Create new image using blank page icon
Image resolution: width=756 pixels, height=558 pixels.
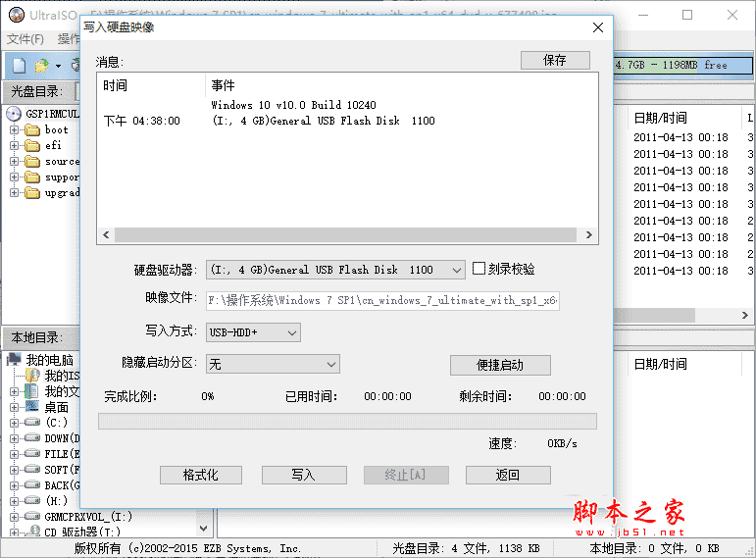20,65
